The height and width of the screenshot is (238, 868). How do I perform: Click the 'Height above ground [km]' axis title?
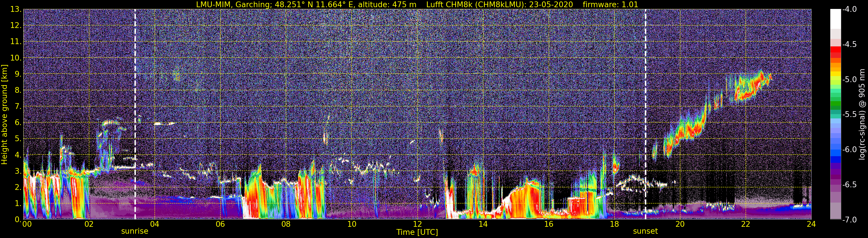point(4,115)
